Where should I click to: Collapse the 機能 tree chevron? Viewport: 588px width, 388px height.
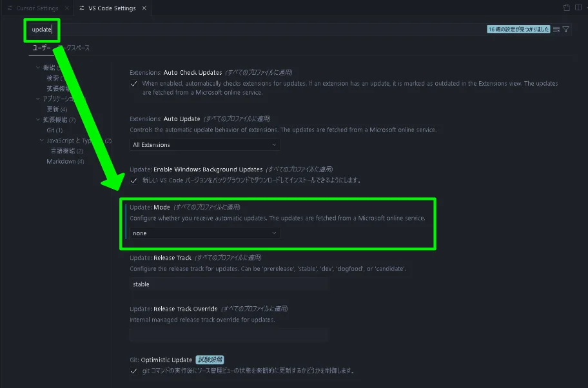(38, 68)
